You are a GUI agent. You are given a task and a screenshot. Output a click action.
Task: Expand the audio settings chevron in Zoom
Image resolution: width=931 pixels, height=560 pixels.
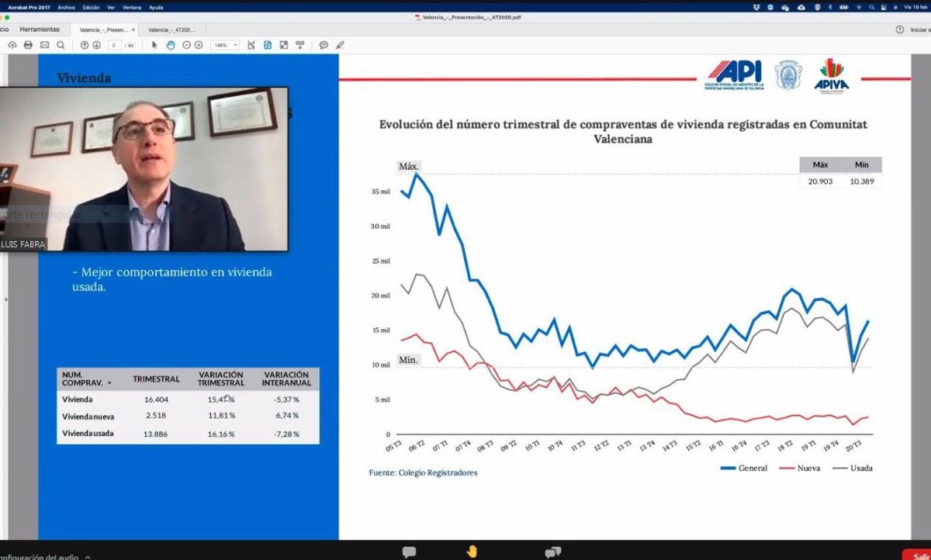point(87,555)
